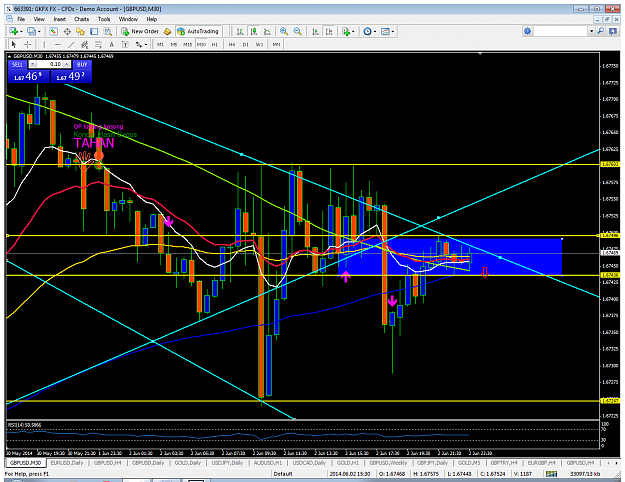Screen dimensions: 625x482
Task: Select the Text (A) drawing tool
Action: pyautogui.click(x=112, y=44)
